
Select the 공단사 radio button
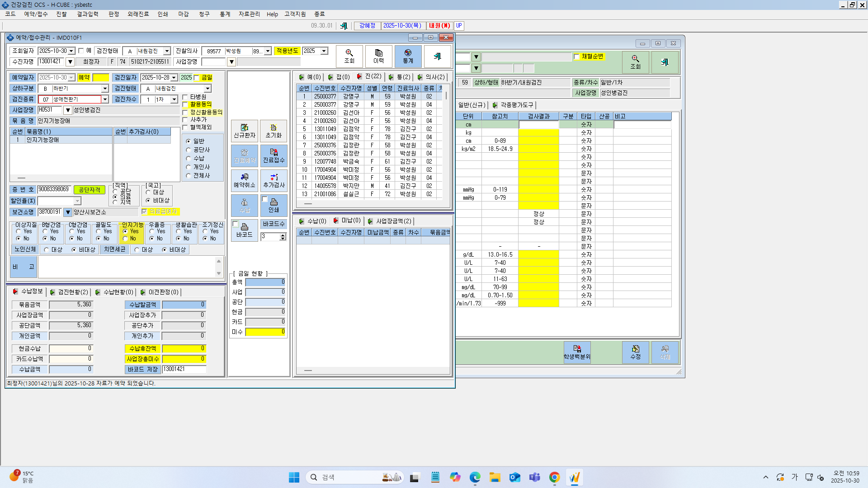coord(189,150)
